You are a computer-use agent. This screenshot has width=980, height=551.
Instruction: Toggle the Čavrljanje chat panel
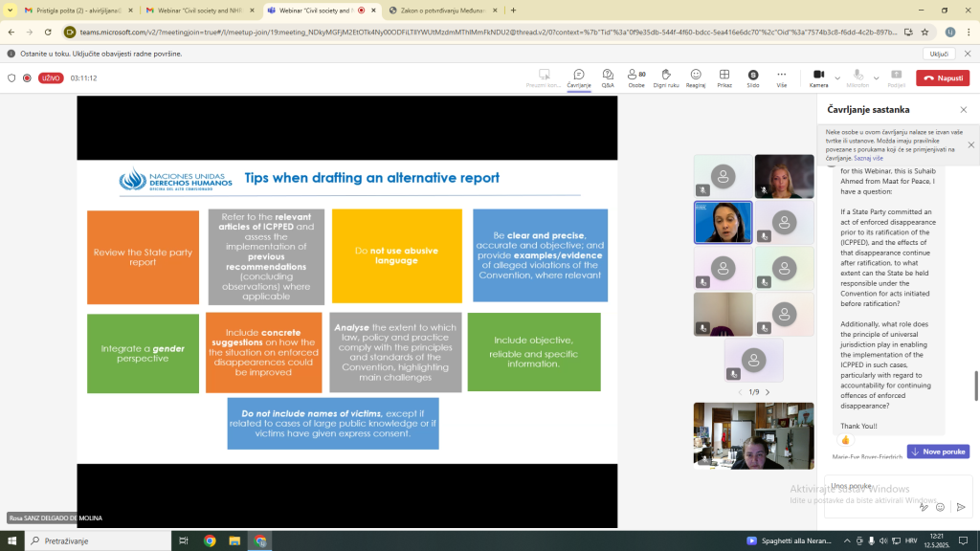point(578,77)
